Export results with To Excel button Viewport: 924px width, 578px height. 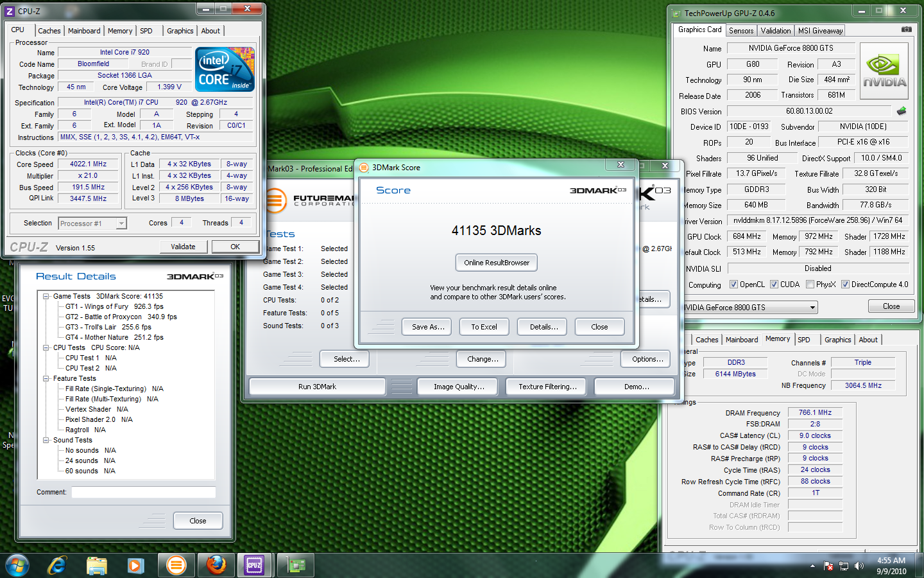tap(484, 327)
